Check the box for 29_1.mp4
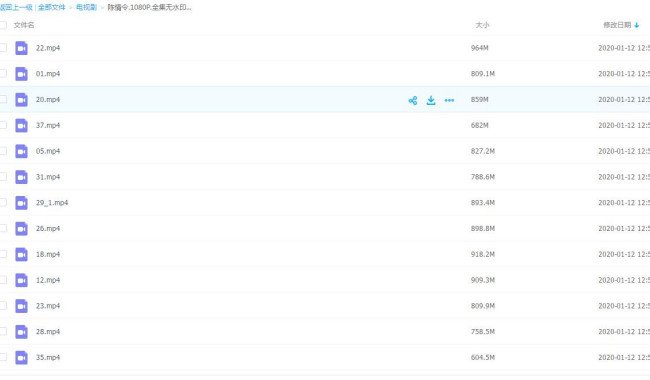Viewport: 650px width, 380px height. coord(3,202)
